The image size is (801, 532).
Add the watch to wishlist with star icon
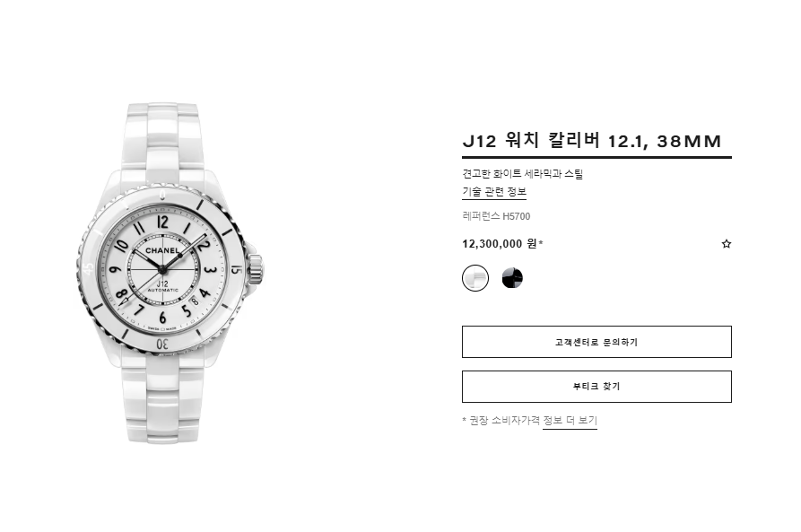point(726,244)
